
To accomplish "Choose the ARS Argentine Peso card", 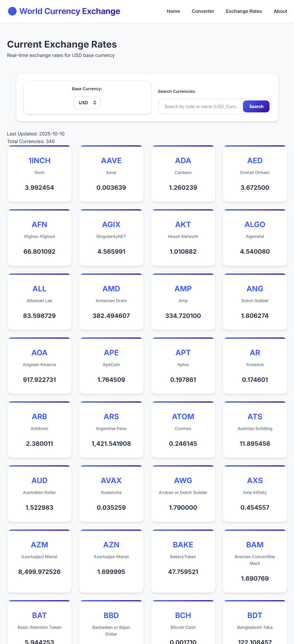I will point(111,430).
